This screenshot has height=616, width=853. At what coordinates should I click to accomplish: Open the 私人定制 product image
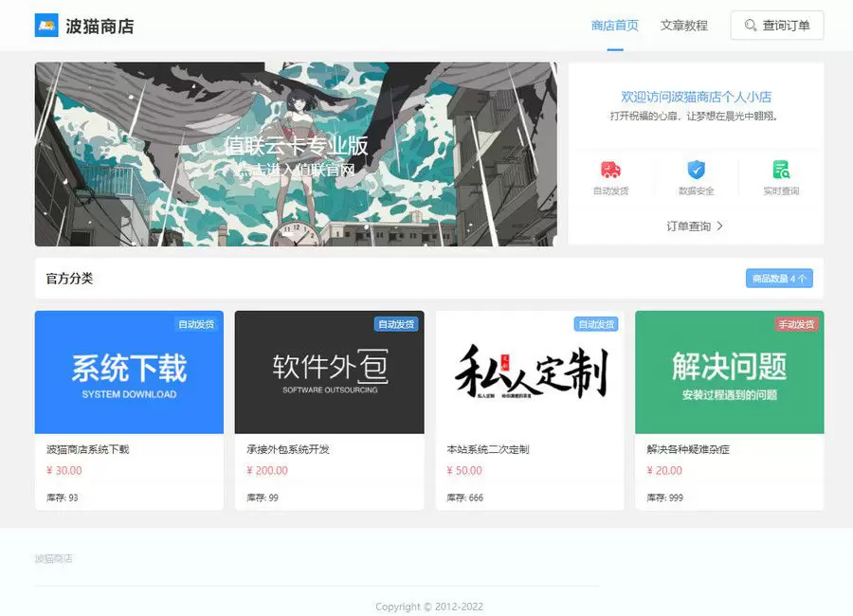pyautogui.click(x=529, y=372)
